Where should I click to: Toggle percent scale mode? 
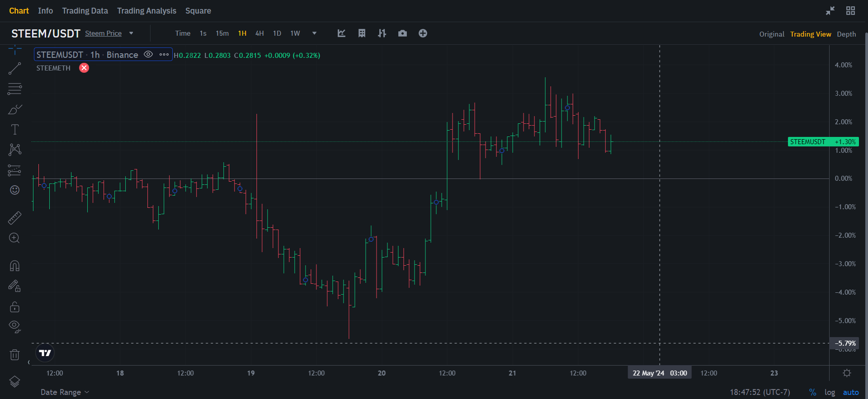(x=812, y=392)
